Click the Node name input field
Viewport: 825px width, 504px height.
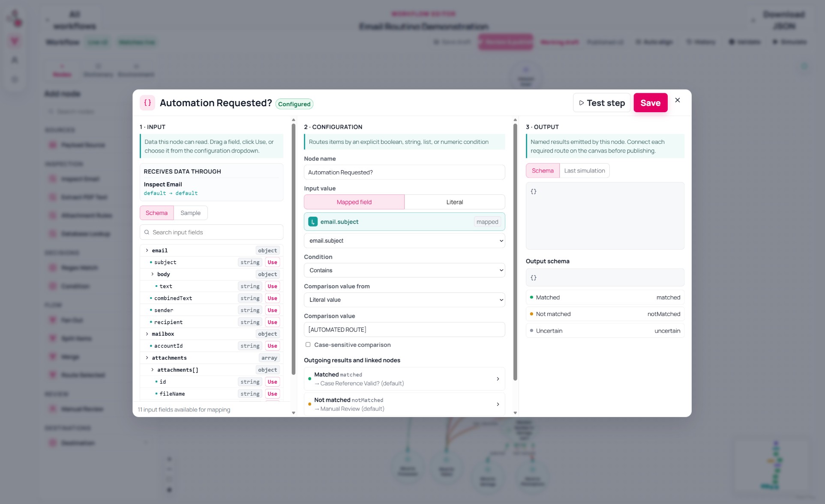click(404, 172)
